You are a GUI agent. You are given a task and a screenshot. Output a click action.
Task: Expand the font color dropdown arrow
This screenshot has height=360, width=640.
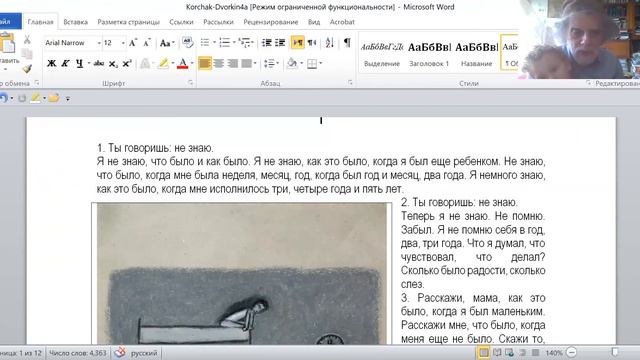[x=192, y=64]
